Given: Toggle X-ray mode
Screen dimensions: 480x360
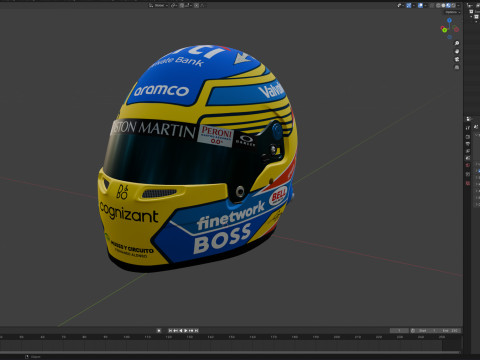Looking at the screenshot, I should pyautogui.click(x=432, y=5).
